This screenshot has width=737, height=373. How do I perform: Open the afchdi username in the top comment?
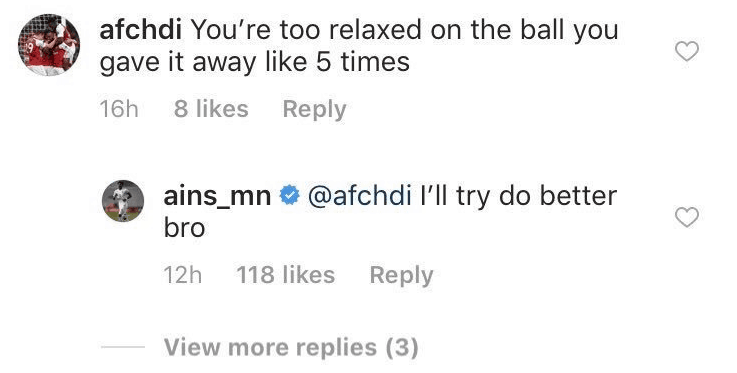pyautogui.click(x=141, y=31)
